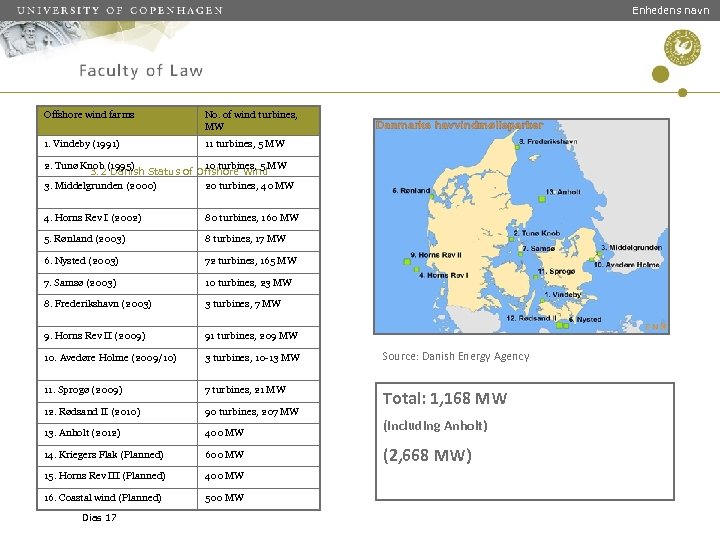Click the '2. Tunø Knob' map label
The image size is (720, 540).
(536, 233)
